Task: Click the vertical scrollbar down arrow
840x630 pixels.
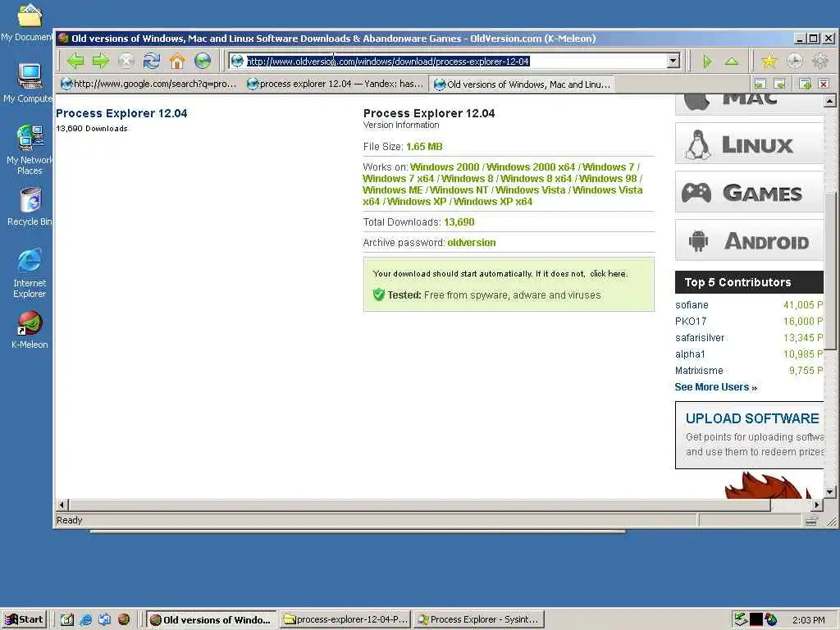Action: 830,492
